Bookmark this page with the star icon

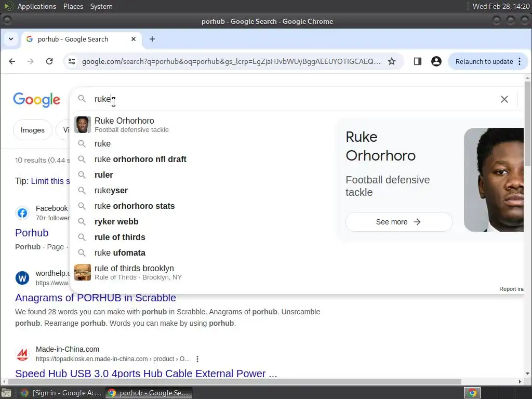coord(392,61)
